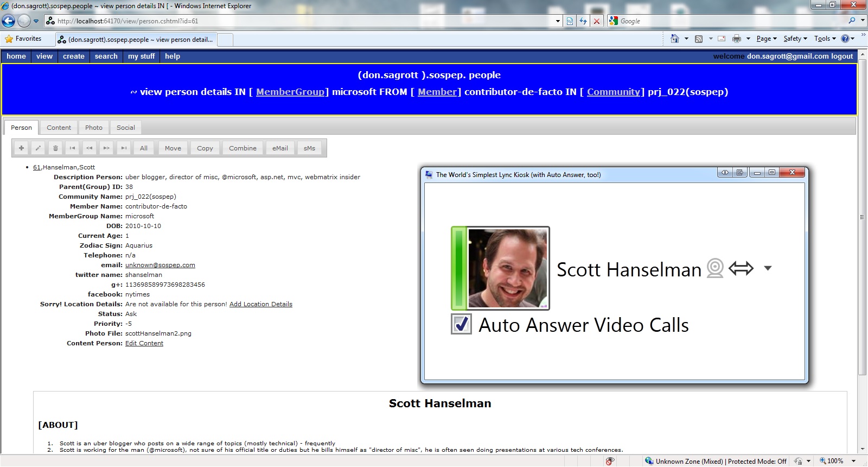Switch to the Social tab
Screen dimensions: 868x467
point(126,128)
